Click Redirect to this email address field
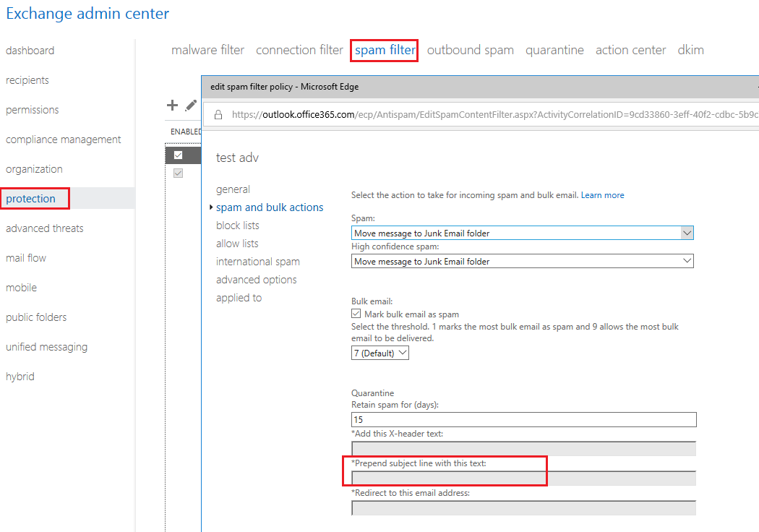Image resolution: width=759 pixels, height=532 pixels. tap(524, 508)
